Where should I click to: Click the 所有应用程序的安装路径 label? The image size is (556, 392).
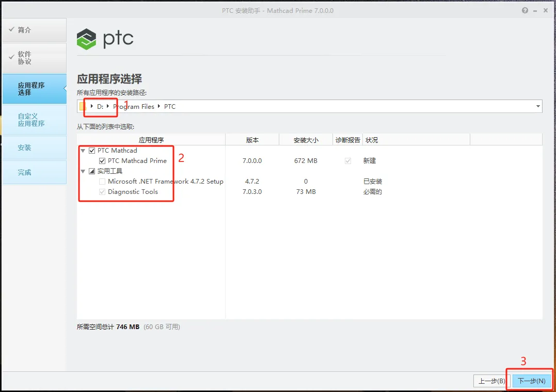(x=112, y=93)
